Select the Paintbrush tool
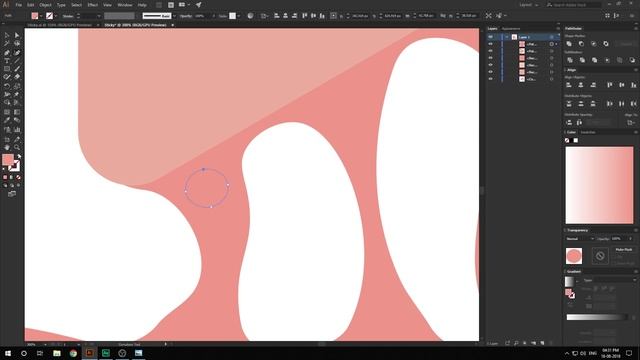 [17, 69]
